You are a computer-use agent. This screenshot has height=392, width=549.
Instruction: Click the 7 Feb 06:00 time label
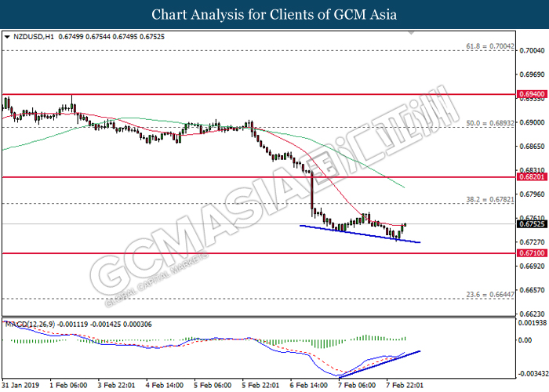click(x=357, y=385)
